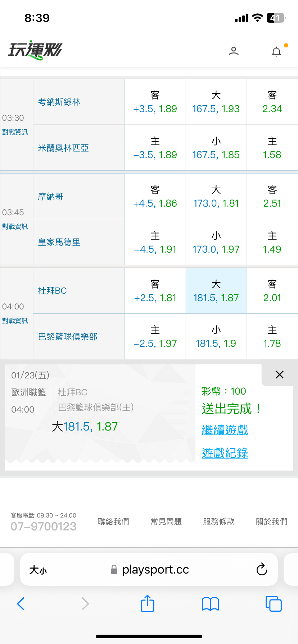Viewport: 298px width, 644px height.
Task: Open the 皇家馬德里 team link
Action: point(59,242)
